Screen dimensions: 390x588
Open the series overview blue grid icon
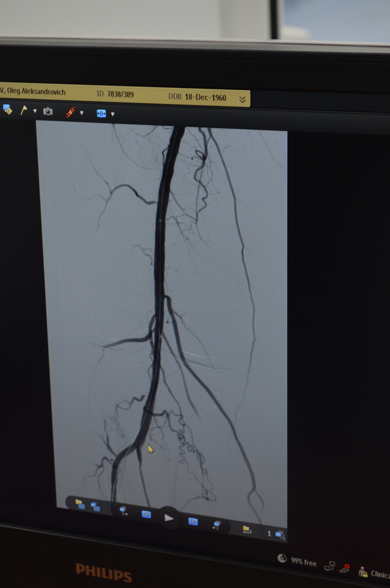pos(95,506)
